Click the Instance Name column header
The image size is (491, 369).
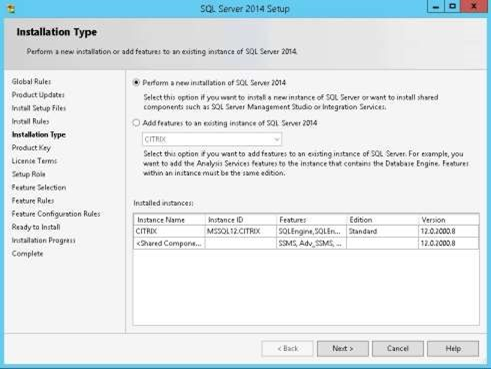(169, 220)
